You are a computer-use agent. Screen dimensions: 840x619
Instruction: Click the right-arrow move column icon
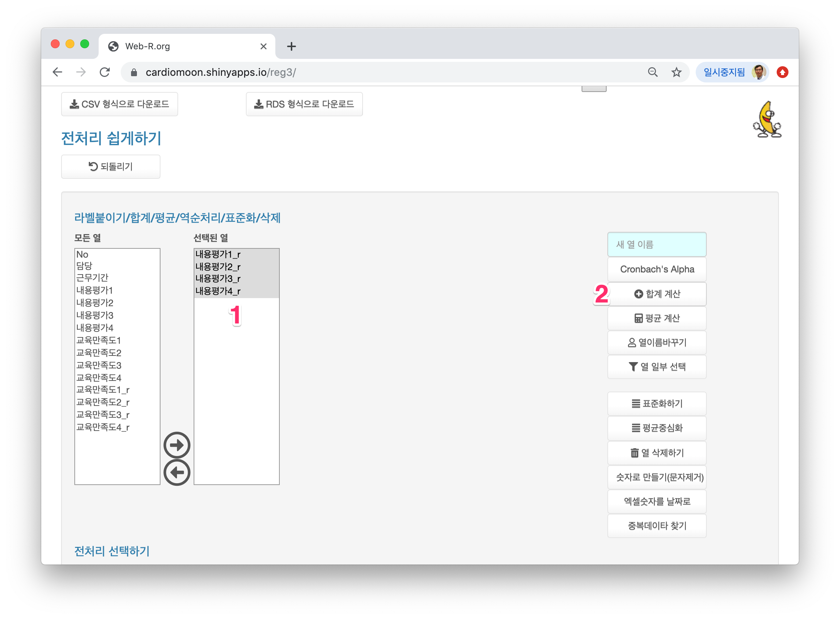[x=177, y=445]
